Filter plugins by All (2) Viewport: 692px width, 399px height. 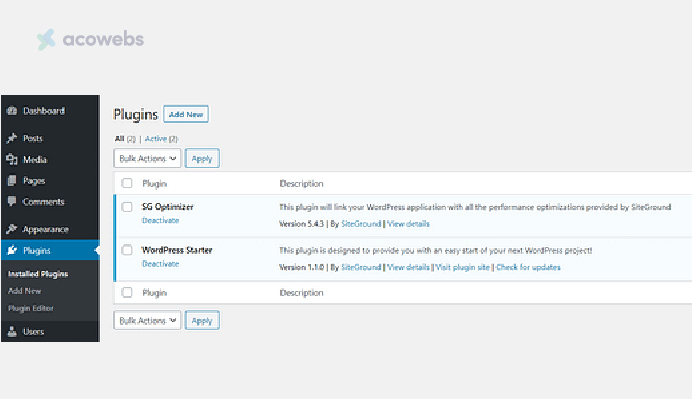pos(125,139)
